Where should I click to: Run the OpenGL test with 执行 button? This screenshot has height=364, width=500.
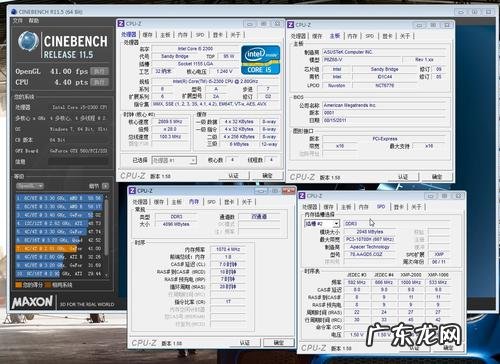coord(99,71)
